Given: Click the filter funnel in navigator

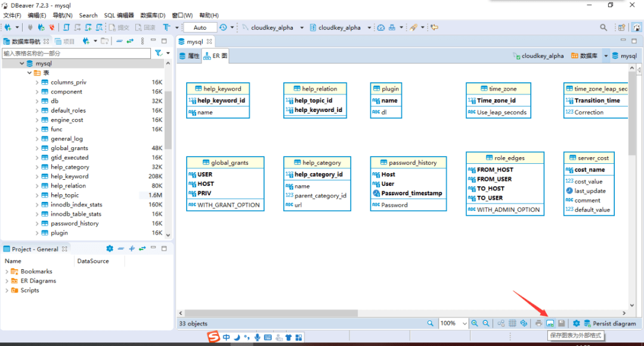Looking at the screenshot, I should pyautogui.click(x=159, y=53).
